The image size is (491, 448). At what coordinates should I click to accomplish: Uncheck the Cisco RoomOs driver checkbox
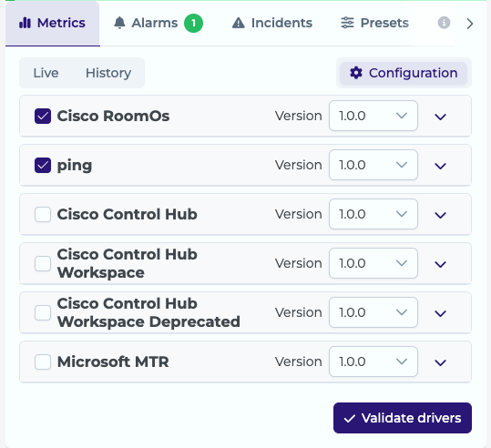pos(43,117)
